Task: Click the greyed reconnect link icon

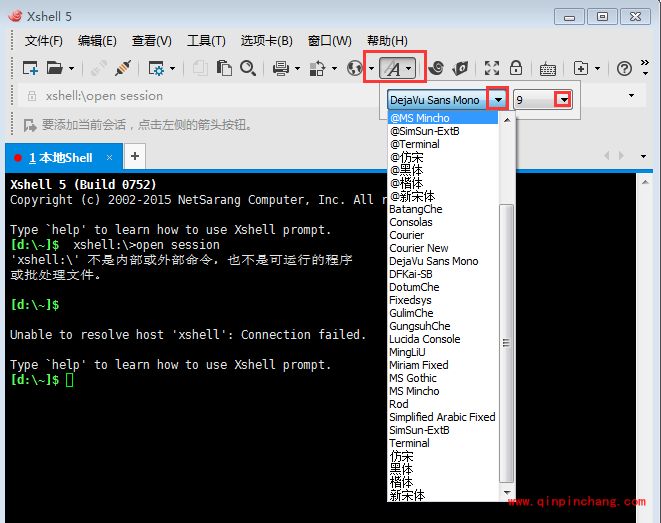Action: 99,68
